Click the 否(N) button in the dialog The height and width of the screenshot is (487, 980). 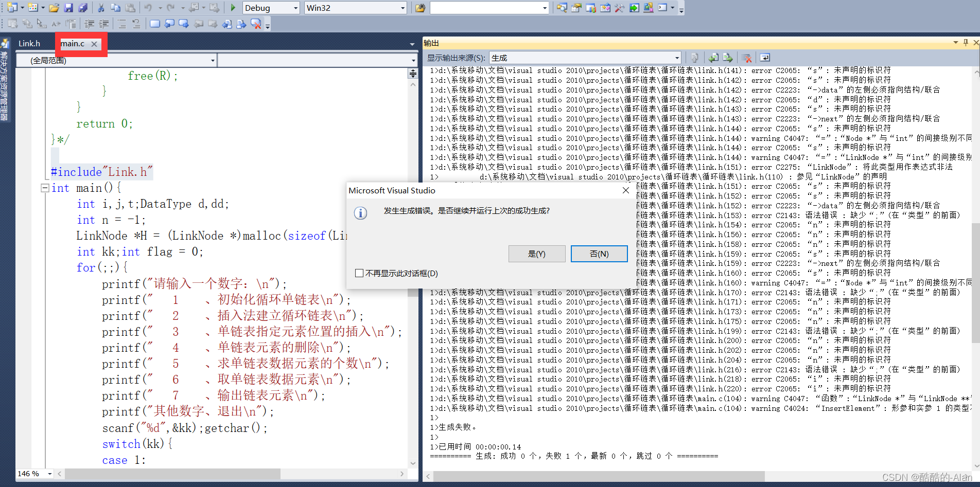click(x=599, y=254)
